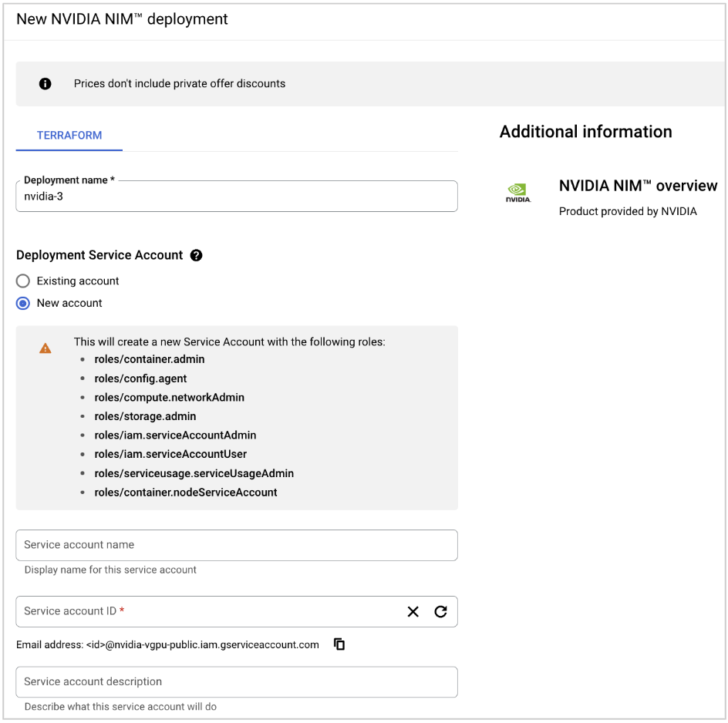The image size is (728, 723).
Task: Open the NVIDIA NIM overview link
Action: pyautogui.click(x=638, y=186)
